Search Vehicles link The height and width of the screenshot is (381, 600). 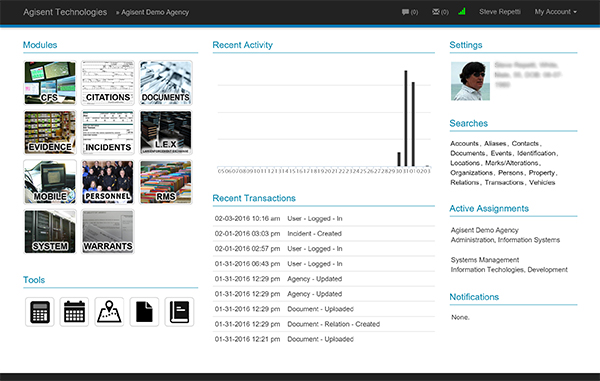pyautogui.click(x=542, y=182)
